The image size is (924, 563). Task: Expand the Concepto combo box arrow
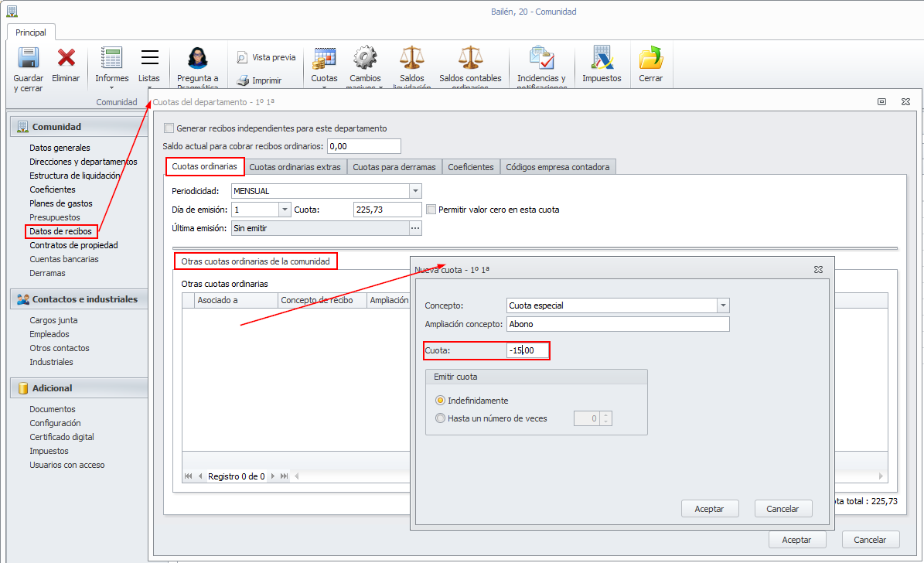(723, 305)
